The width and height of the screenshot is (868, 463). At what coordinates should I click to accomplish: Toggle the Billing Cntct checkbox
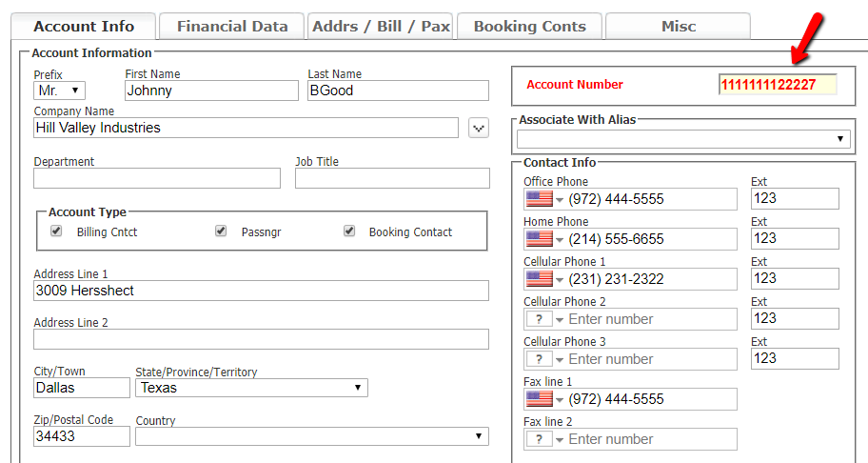57,231
